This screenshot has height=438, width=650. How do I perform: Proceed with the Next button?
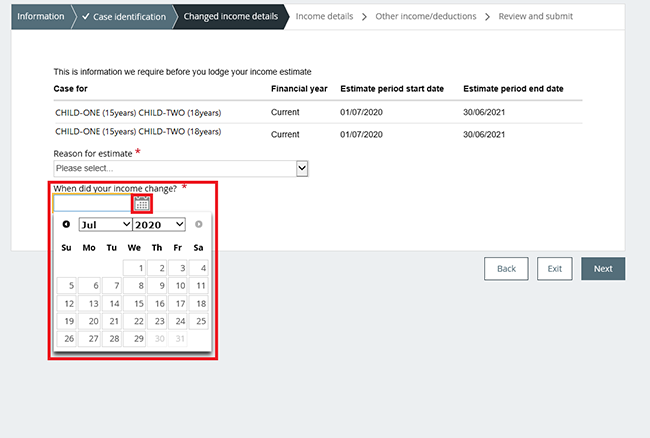point(603,269)
